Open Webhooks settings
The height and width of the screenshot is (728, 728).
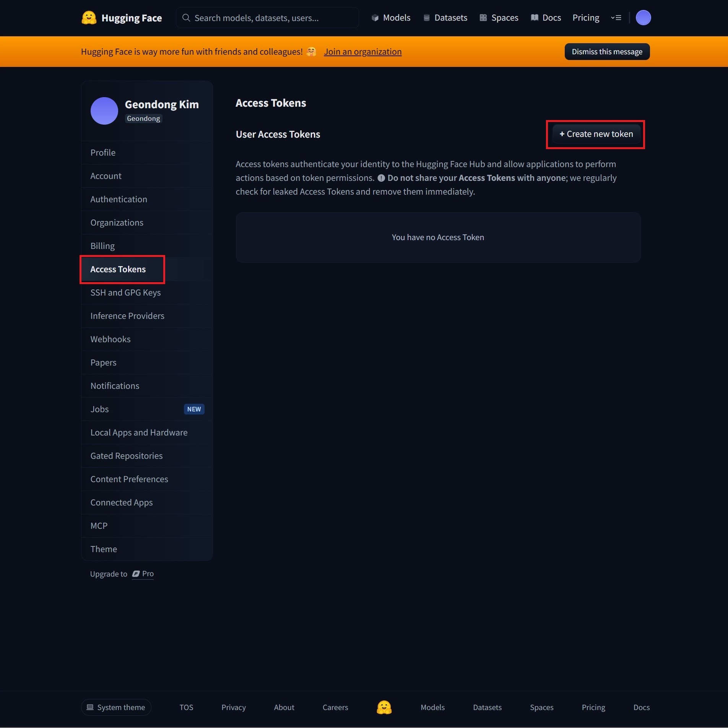147,339
